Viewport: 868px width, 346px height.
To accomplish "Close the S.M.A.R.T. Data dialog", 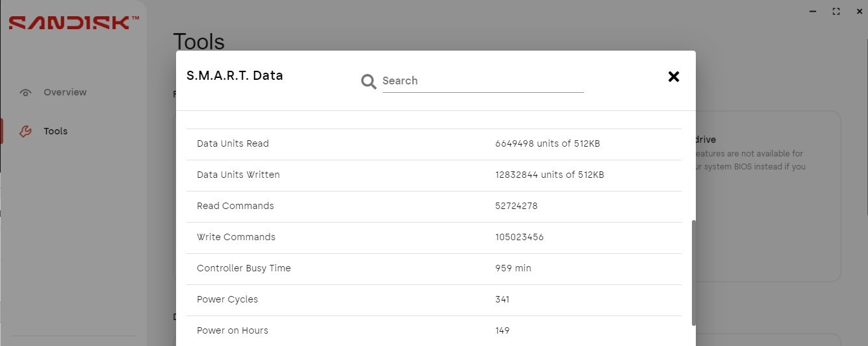I will 674,77.
